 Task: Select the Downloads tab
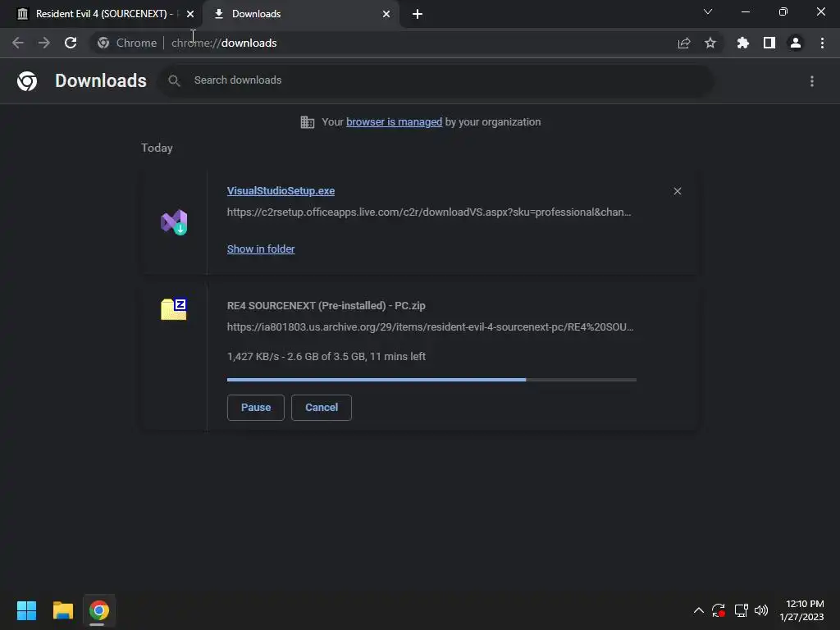point(301,14)
